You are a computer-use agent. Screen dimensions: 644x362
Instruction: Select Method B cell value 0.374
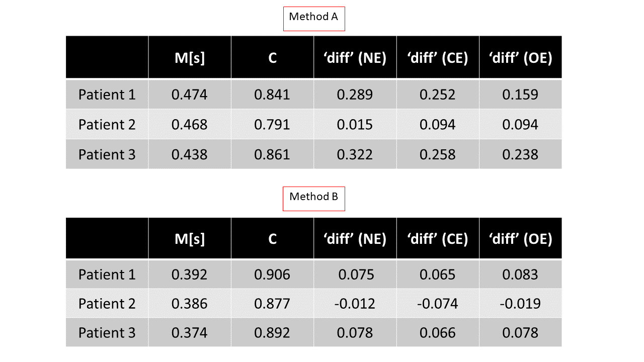click(x=190, y=333)
